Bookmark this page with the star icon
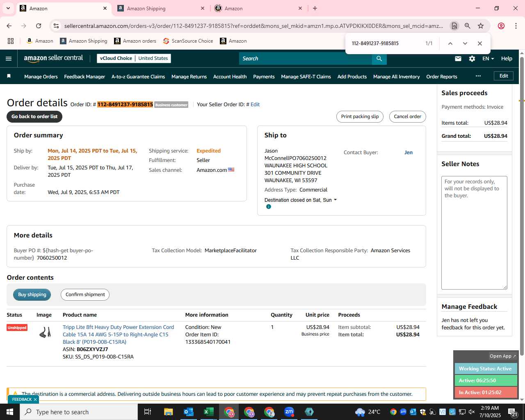Screen dimensions: 525x420 point(481,26)
